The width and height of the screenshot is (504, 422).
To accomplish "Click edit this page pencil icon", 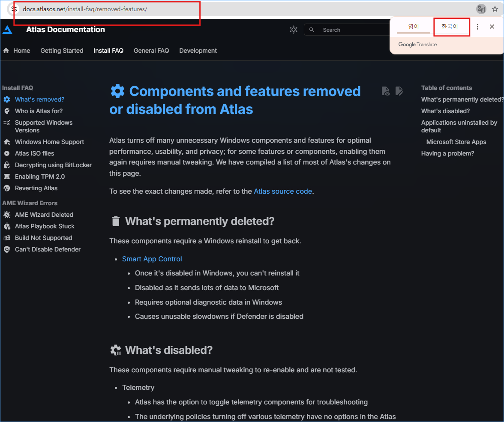I will [x=399, y=91].
